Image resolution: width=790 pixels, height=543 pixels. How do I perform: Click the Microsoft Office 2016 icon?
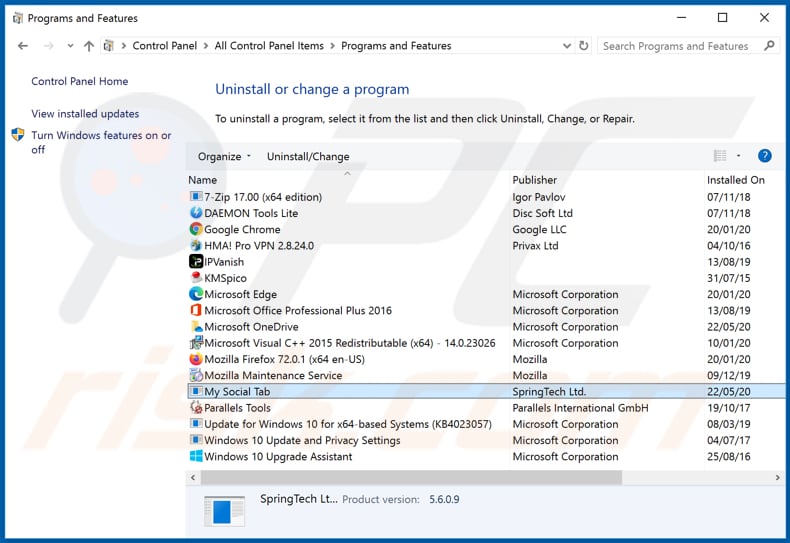coord(195,310)
